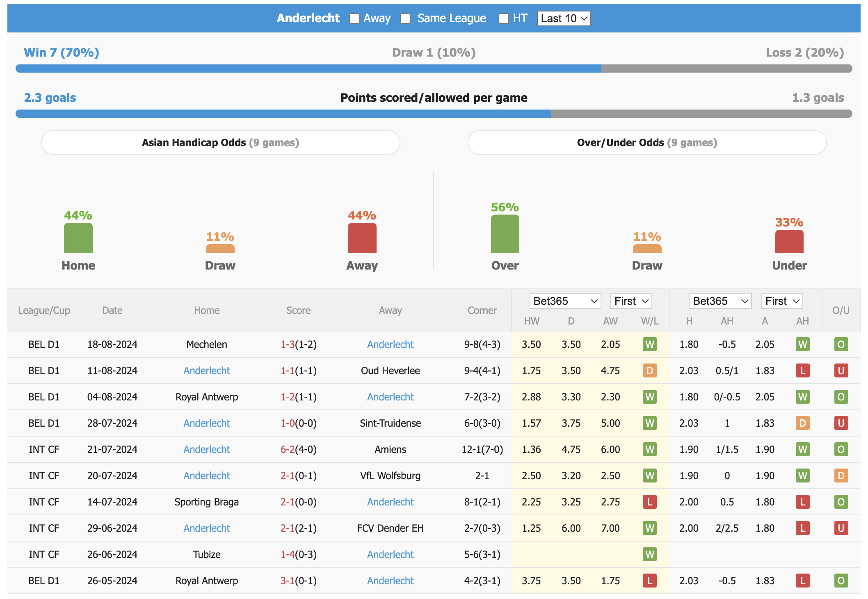868x599 pixels.
Task: Click green O badge in Amiens row
Action: pos(841,449)
